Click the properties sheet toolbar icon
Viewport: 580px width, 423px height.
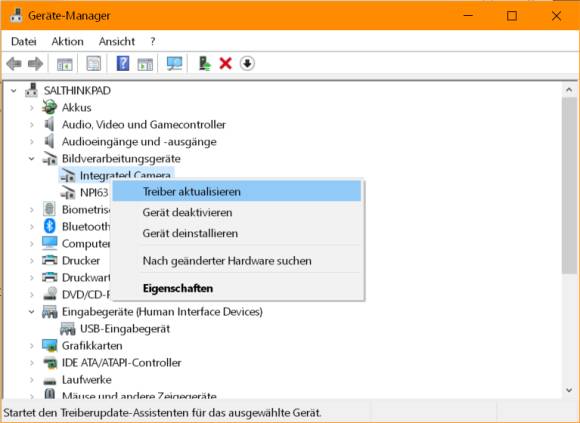[x=94, y=64]
